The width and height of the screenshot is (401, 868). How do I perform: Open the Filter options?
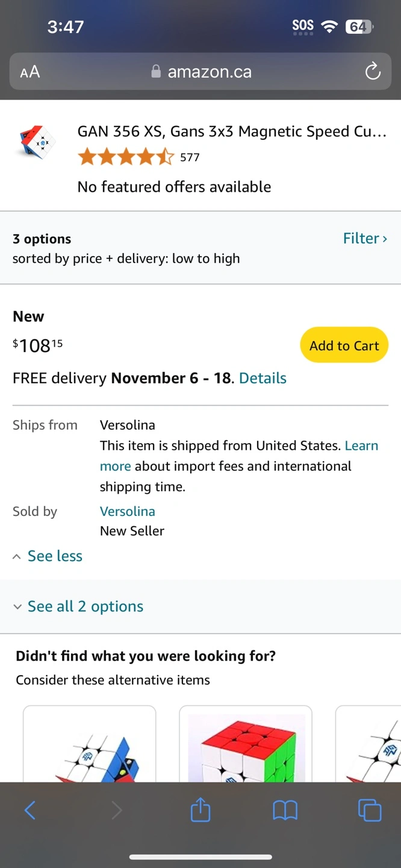click(x=364, y=238)
